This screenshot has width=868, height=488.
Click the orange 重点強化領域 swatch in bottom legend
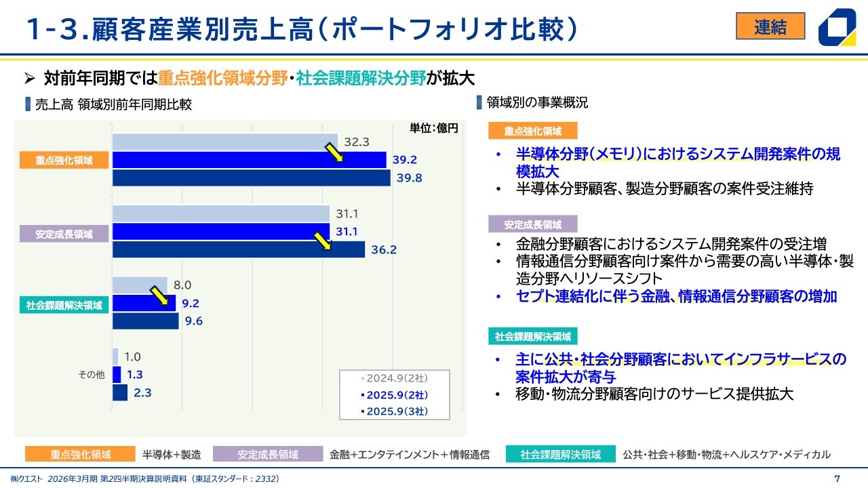pos(80,454)
